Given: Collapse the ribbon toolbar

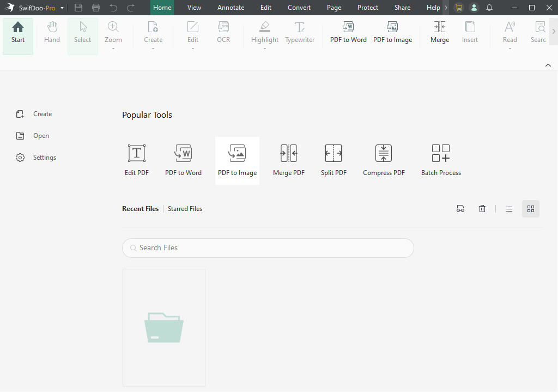Looking at the screenshot, I should (548, 65).
